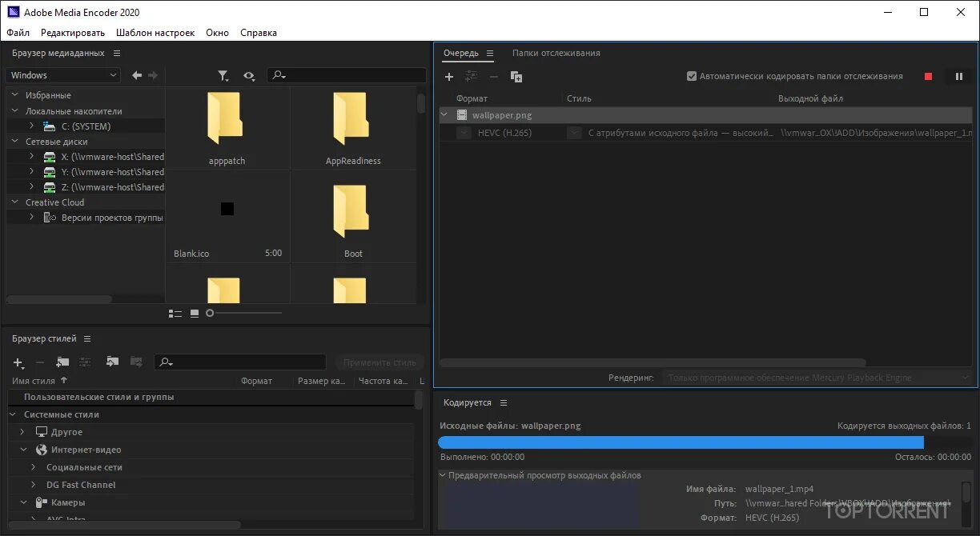Open the file type filter funnel icon
The width and height of the screenshot is (980, 536).
pyautogui.click(x=223, y=76)
